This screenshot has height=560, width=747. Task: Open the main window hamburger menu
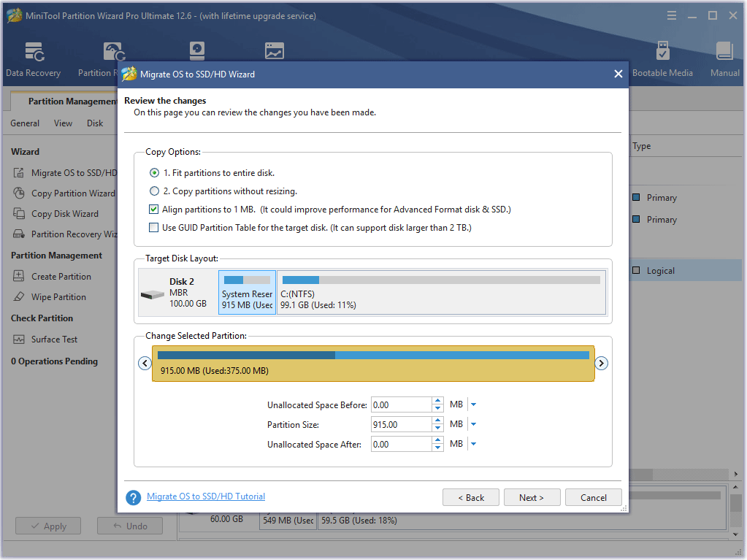672,16
